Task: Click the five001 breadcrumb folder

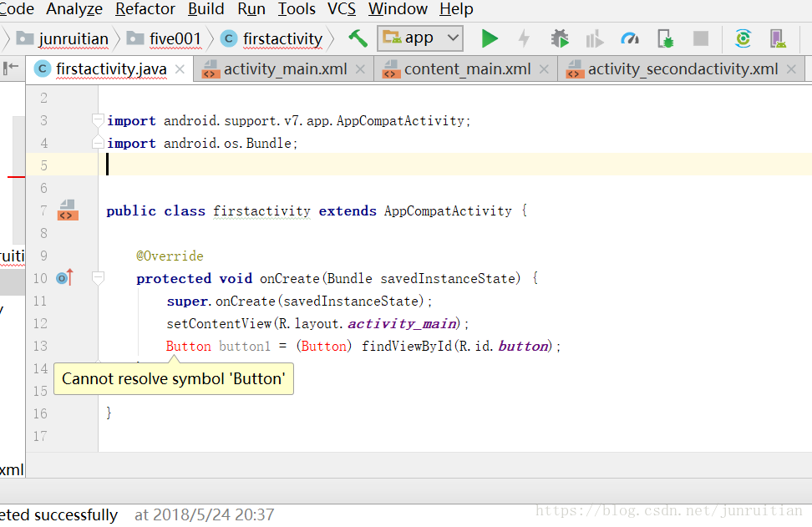Action: [164, 38]
